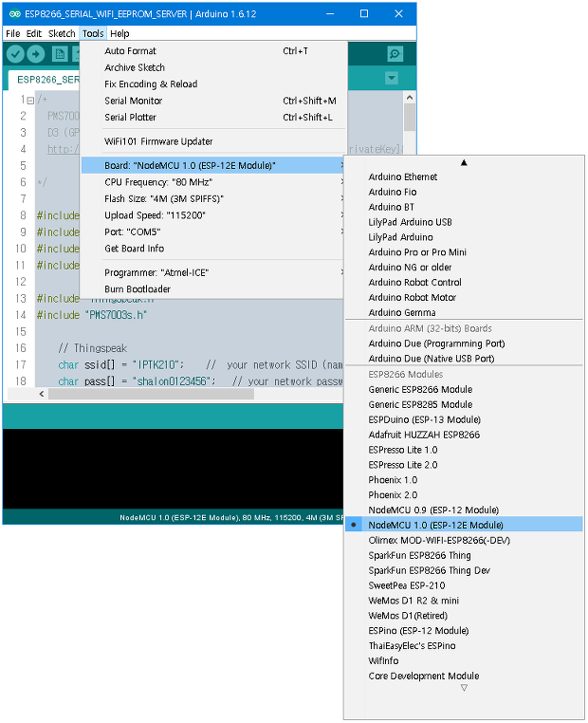Expand CPU Frequency "80 MHz" submenu

212,182
